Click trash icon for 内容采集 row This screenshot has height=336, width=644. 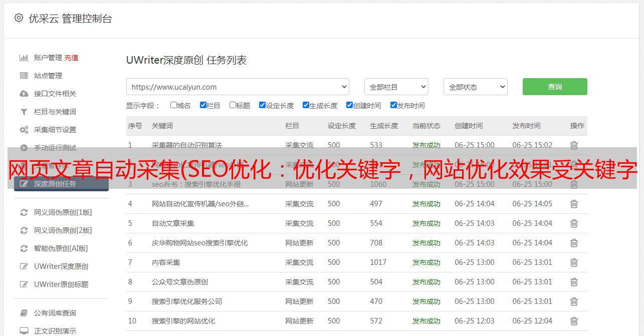[574, 262]
